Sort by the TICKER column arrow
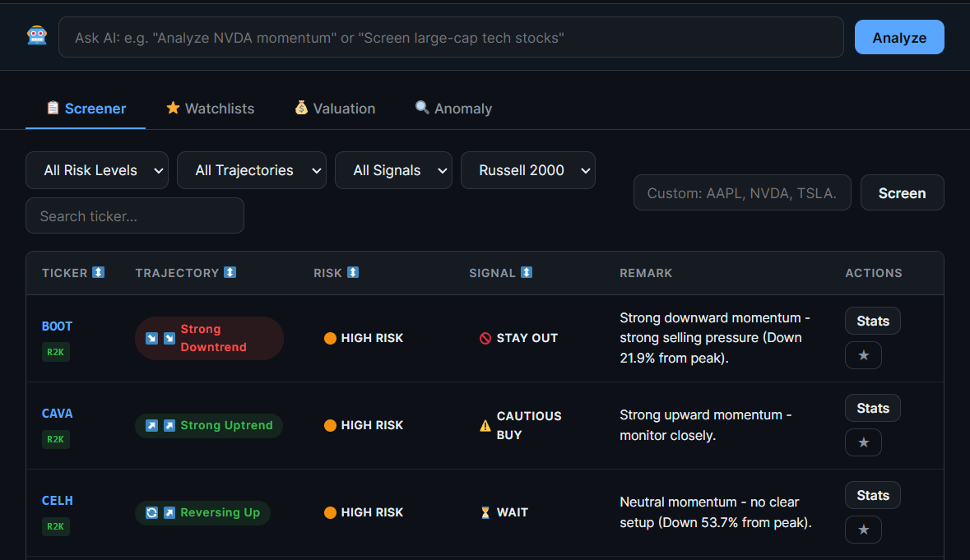This screenshot has width=970, height=560. click(99, 272)
